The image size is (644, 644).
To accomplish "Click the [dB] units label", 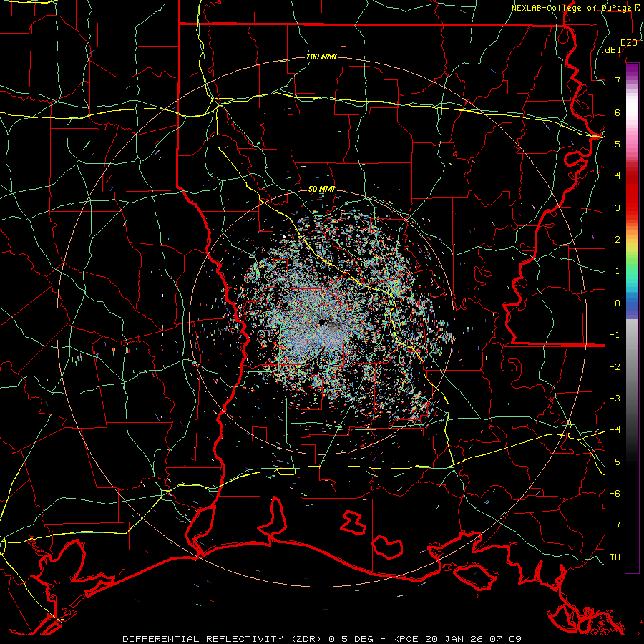I will tap(611, 50).
